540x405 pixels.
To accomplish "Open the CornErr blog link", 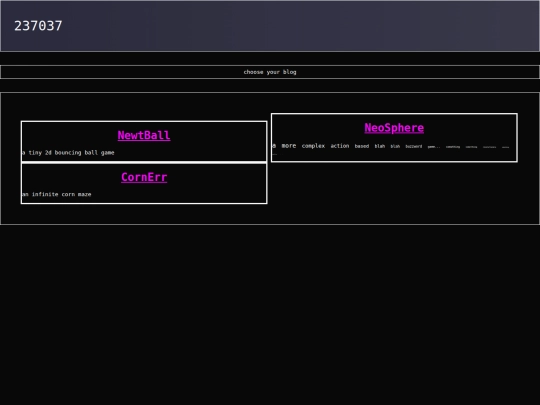I will [144, 177].
